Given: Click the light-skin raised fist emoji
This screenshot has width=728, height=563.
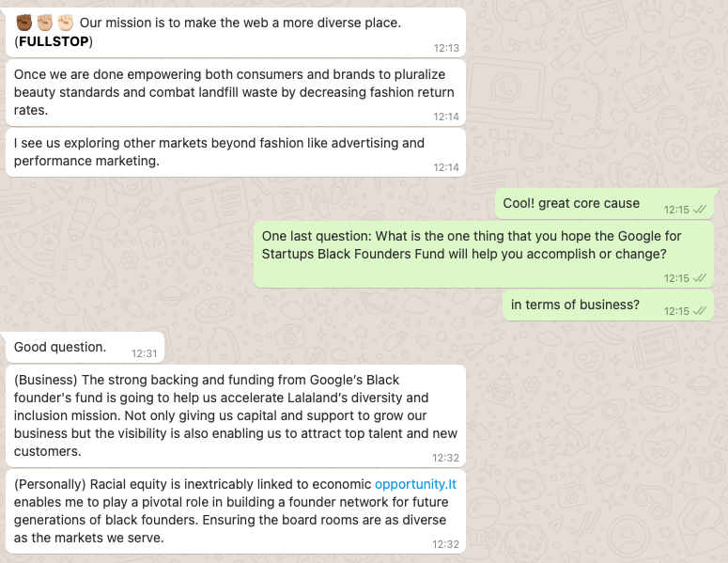Looking at the screenshot, I should tap(66, 23).
